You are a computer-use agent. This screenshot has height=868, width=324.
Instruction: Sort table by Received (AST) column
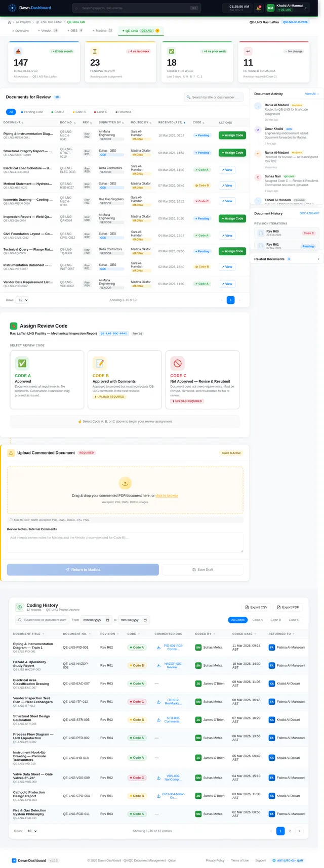[171, 122]
